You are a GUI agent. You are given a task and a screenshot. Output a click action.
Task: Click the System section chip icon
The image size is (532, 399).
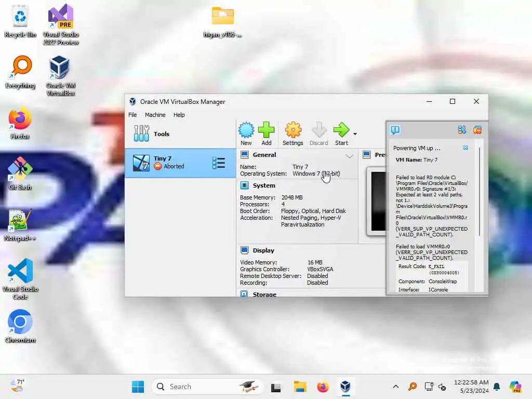click(x=244, y=185)
